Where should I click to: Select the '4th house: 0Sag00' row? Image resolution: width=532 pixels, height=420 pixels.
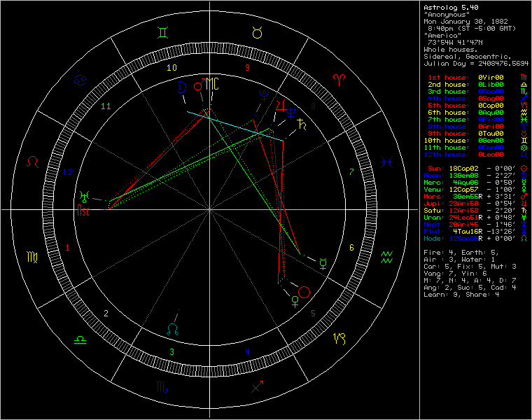click(x=477, y=99)
